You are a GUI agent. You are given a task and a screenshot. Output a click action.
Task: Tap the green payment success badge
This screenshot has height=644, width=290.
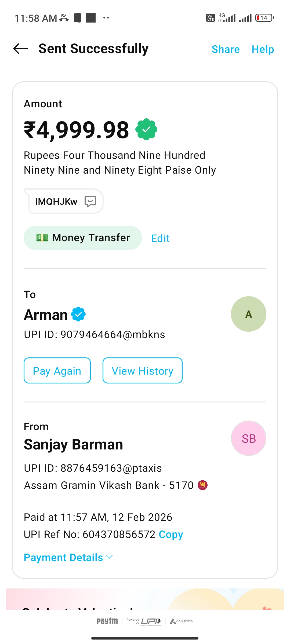point(146,129)
